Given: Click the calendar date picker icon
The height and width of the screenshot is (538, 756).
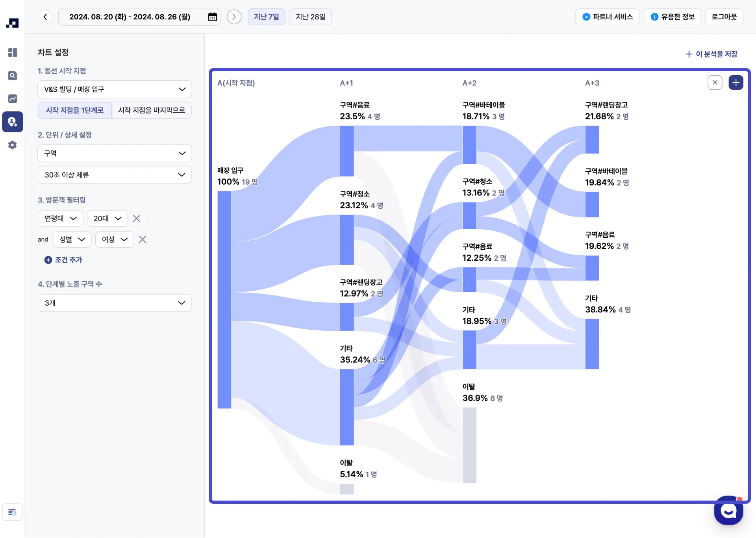Looking at the screenshot, I should tap(212, 17).
